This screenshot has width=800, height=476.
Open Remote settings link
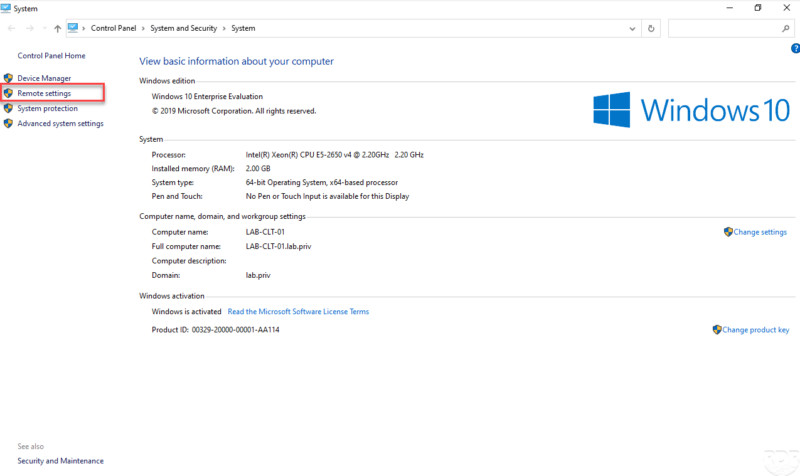(44, 93)
